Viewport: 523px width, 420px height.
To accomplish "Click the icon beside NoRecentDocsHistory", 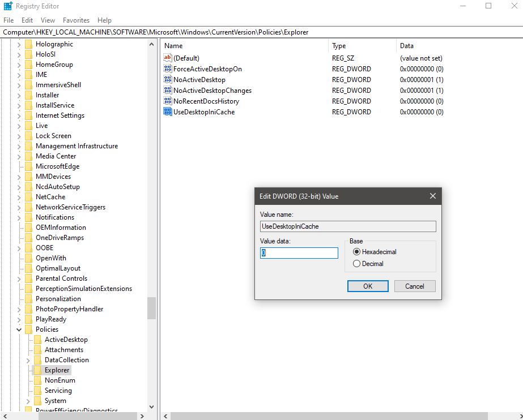I will (x=167, y=101).
